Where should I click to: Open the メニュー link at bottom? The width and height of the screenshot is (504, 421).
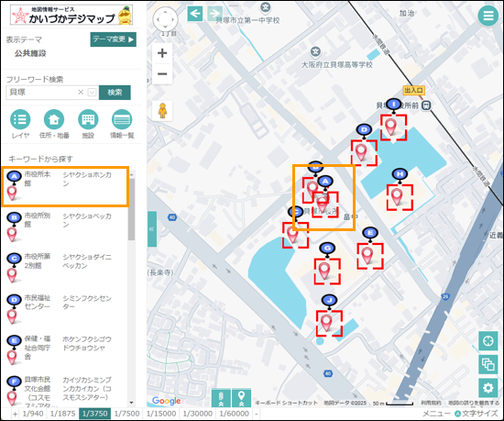[436, 414]
